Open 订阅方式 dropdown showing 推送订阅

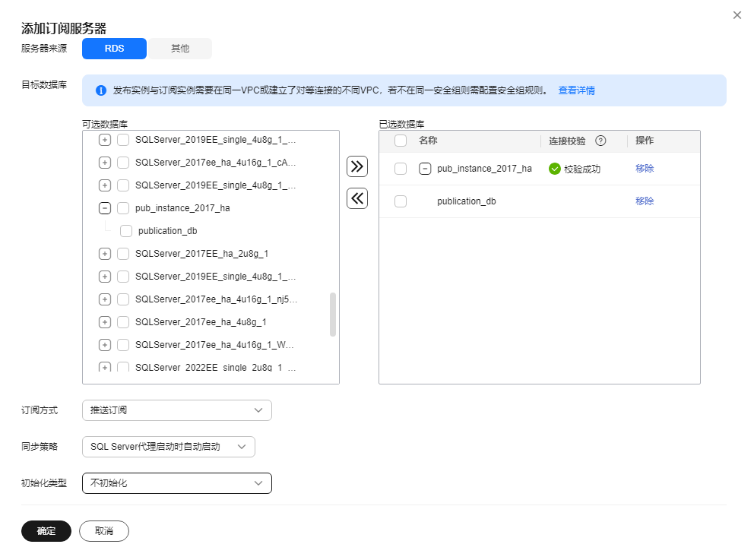pos(177,410)
